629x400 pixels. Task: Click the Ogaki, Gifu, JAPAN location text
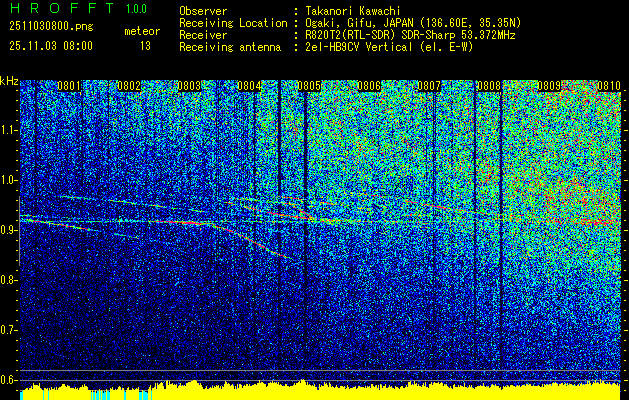coord(413,23)
